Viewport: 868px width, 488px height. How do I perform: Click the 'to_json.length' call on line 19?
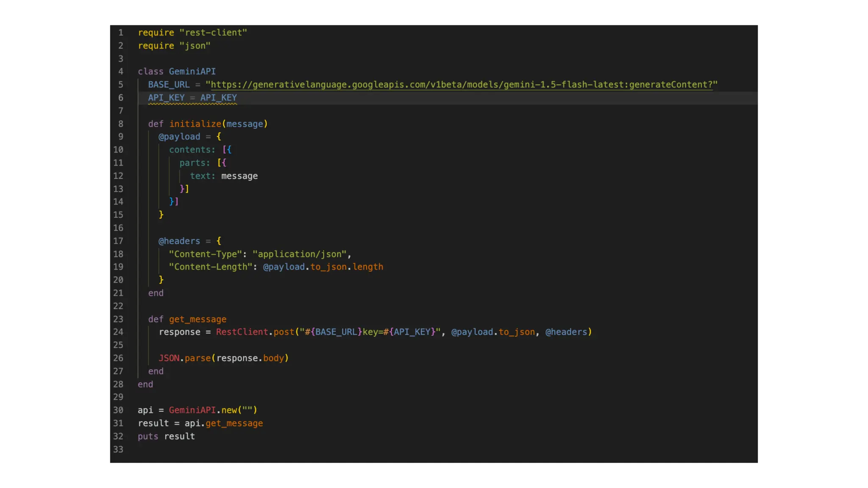pyautogui.click(x=347, y=267)
